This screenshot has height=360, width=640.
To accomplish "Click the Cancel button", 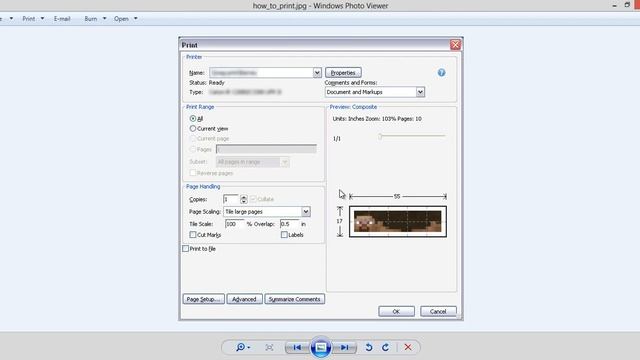I will coord(438,311).
